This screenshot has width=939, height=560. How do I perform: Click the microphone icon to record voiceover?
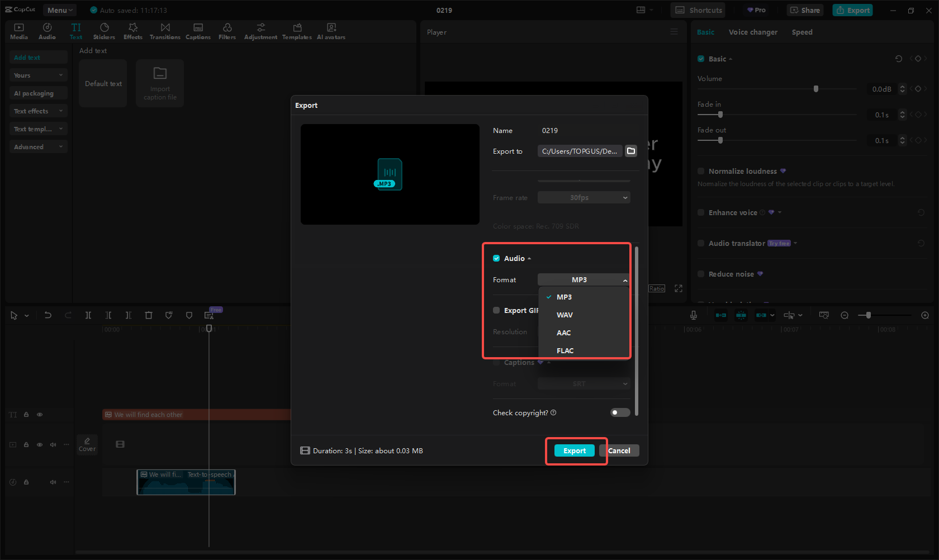click(693, 315)
